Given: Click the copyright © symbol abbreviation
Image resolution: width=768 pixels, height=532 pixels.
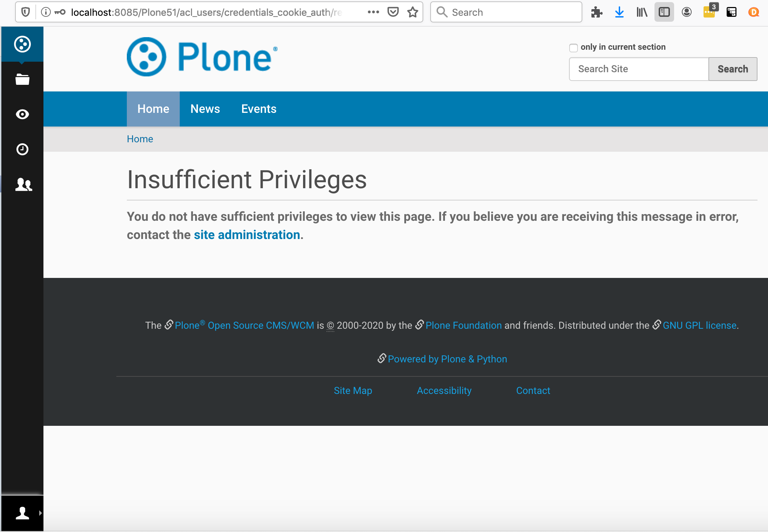Looking at the screenshot, I should (x=330, y=326).
